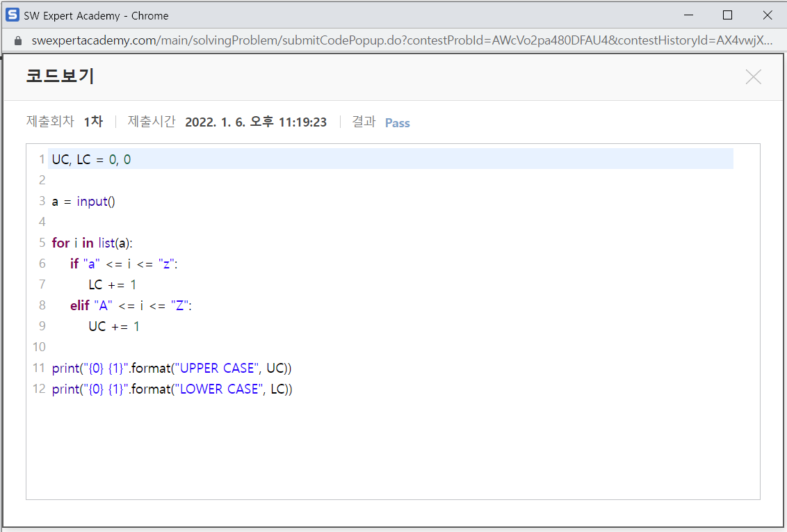Click the 코드보기 heading
The height and width of the screenshot is (532, 787).
(60, 76)
